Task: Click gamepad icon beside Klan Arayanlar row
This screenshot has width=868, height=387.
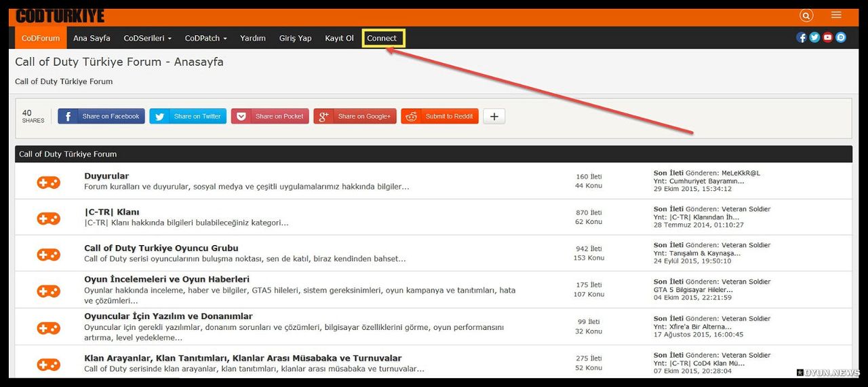Action: (x=48, y=365)
